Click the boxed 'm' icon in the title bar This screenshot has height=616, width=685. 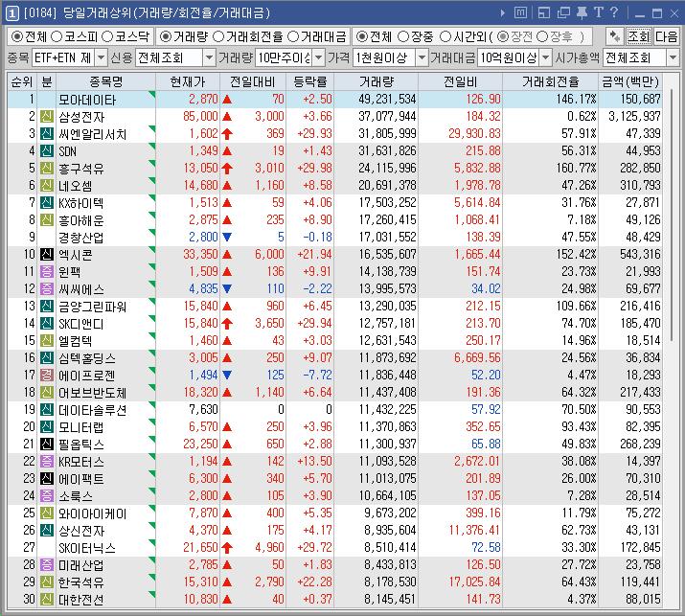520,12
